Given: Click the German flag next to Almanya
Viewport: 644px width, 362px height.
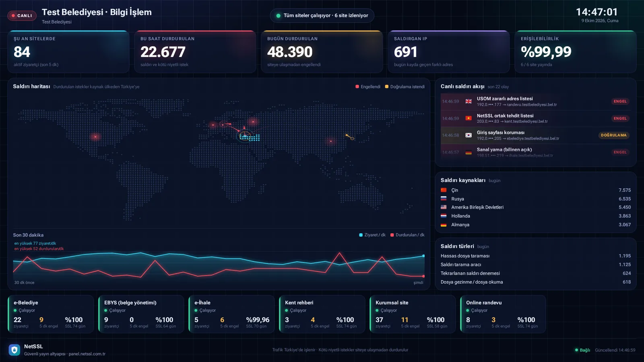Looking at the screenshot, I should (x=444, y=225).
